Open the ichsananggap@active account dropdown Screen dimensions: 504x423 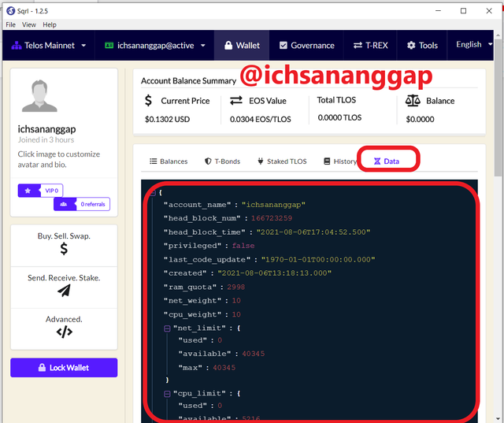155,46
